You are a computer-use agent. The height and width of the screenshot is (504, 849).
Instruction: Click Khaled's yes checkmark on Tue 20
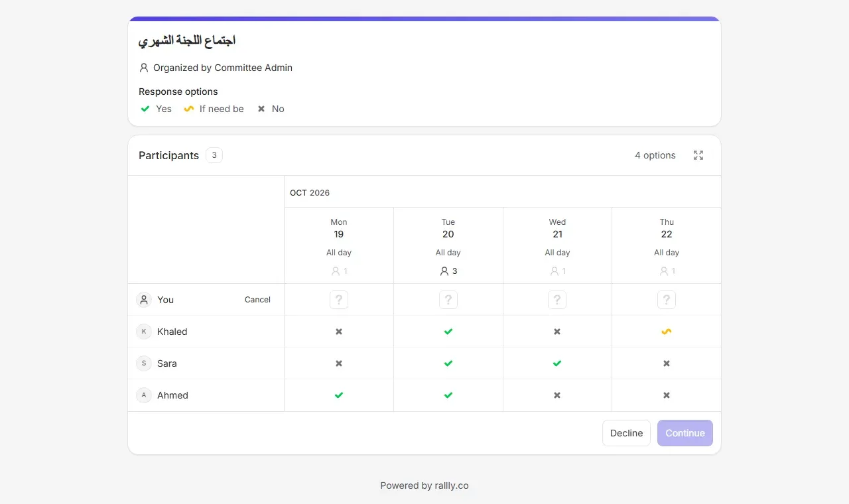[x=448, y=332]
